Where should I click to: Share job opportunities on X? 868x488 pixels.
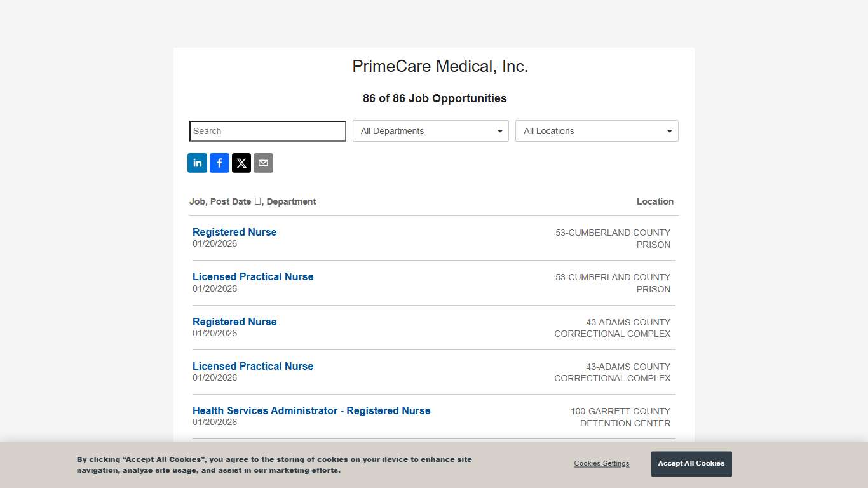[241, 163]
